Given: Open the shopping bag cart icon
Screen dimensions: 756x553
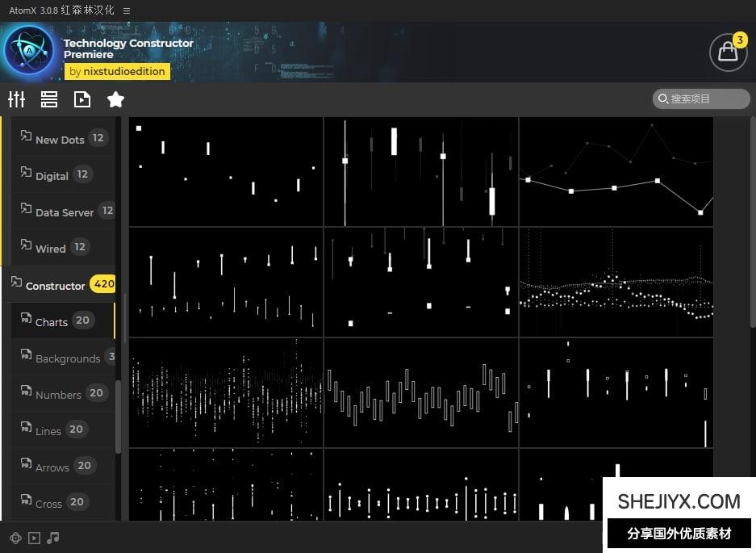Looking at the screenshot, I should (728, 52).
